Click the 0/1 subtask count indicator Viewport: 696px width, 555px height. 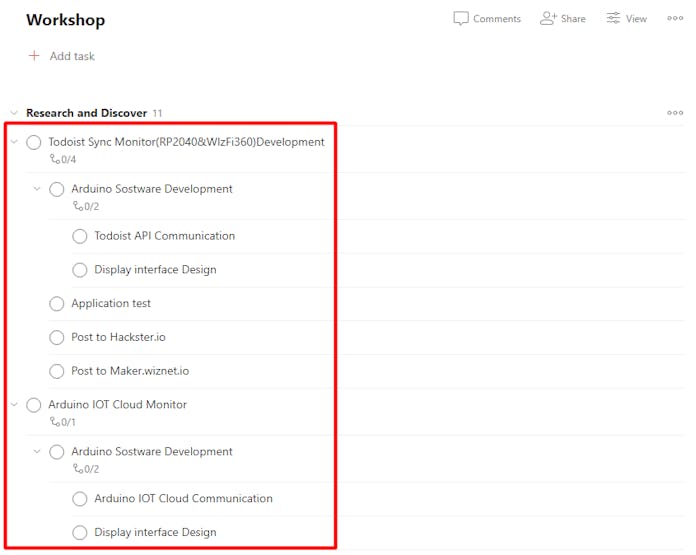click(63, 422)
